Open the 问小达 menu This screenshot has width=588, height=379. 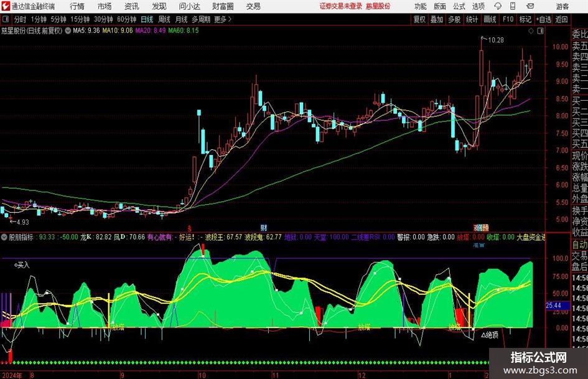(x=189, y=6)
